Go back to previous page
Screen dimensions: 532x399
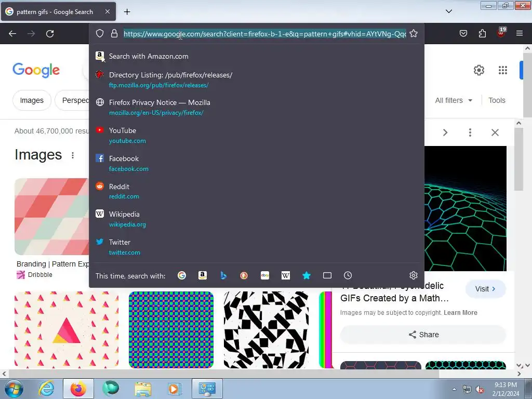click(12, 34)
